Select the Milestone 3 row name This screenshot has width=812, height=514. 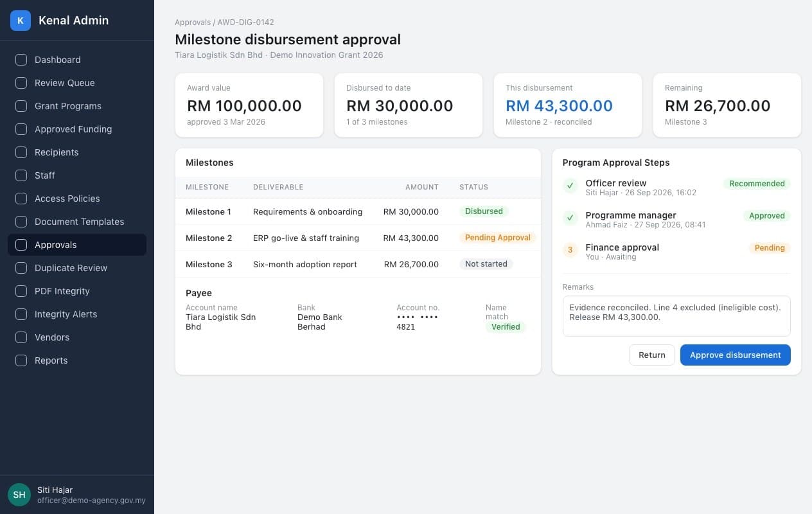tap(209, 264)
